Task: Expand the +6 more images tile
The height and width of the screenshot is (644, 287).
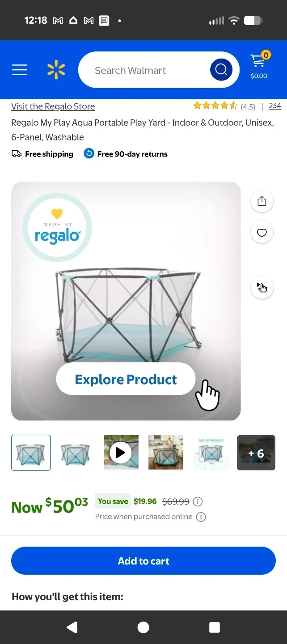Action: (256, 453)
